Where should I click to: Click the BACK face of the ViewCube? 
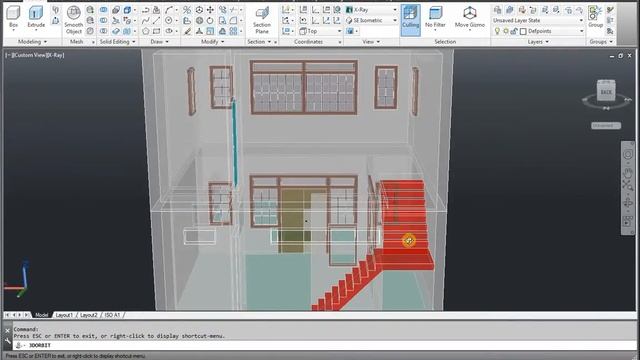point(606,92)
